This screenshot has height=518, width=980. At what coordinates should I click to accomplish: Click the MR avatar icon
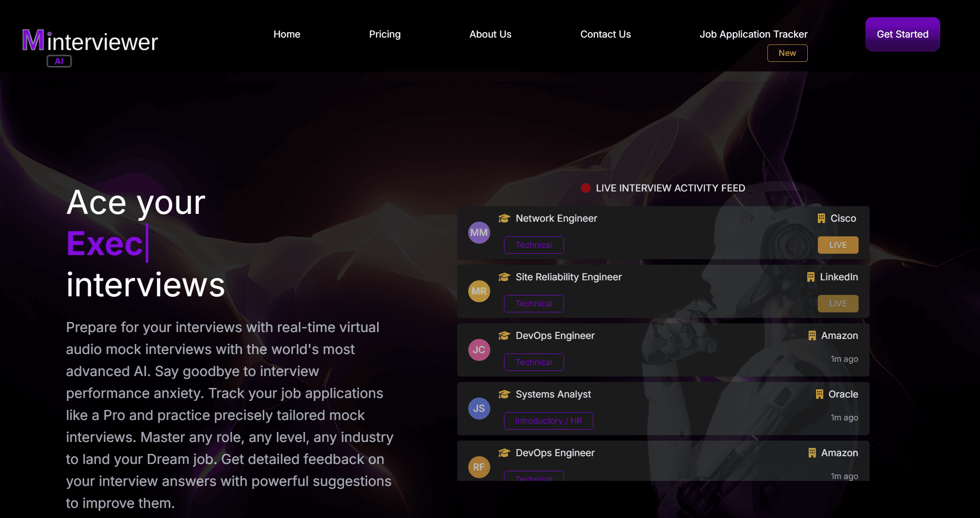click(479, 291)
